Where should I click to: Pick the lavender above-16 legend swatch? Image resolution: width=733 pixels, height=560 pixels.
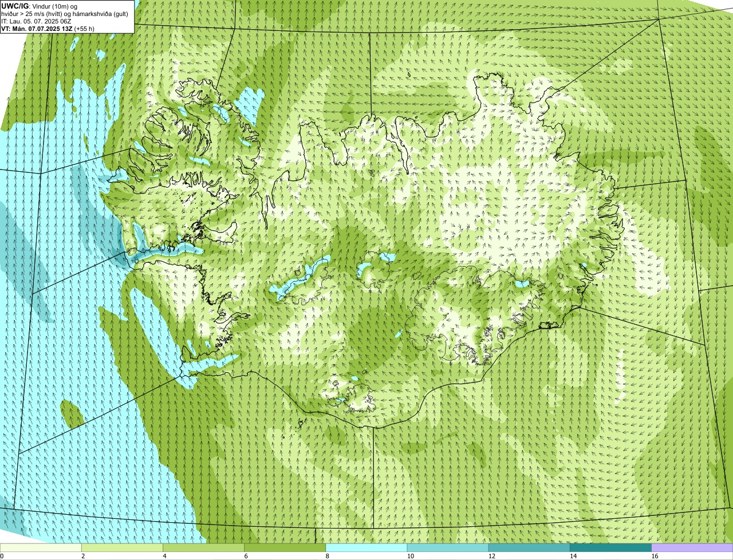tap(692, 547)
